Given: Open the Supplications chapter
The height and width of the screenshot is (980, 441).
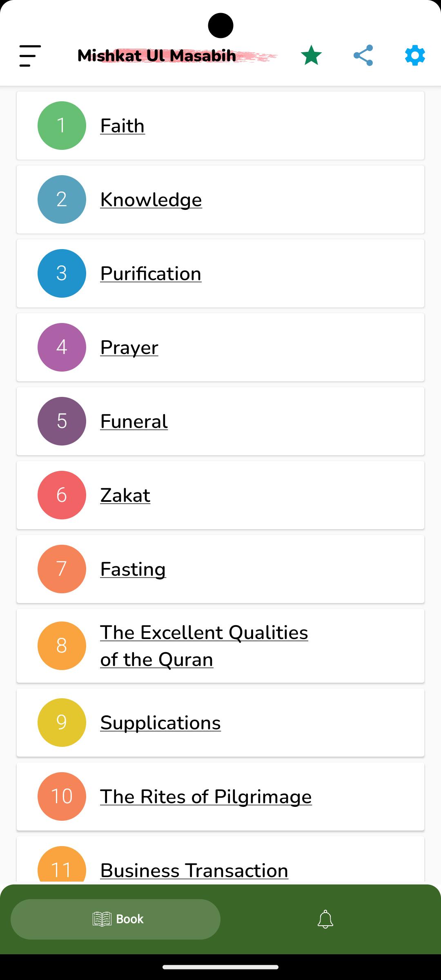Looking at the screenshot, I should coord(160,723).
